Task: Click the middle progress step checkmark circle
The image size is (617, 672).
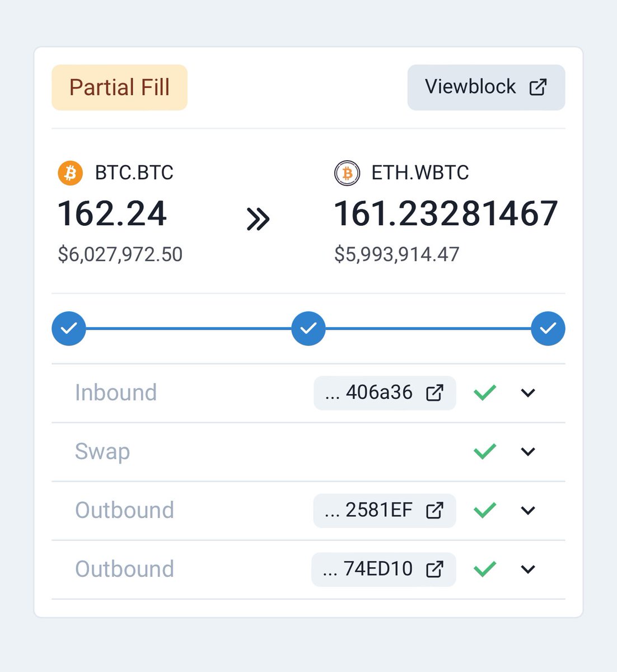Action: pos(308,328)
